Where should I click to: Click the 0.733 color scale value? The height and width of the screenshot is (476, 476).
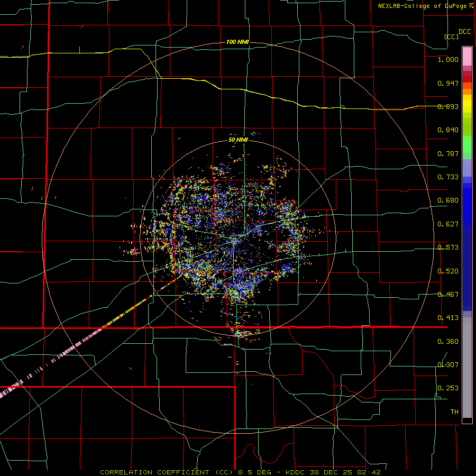tap(448, 177)
